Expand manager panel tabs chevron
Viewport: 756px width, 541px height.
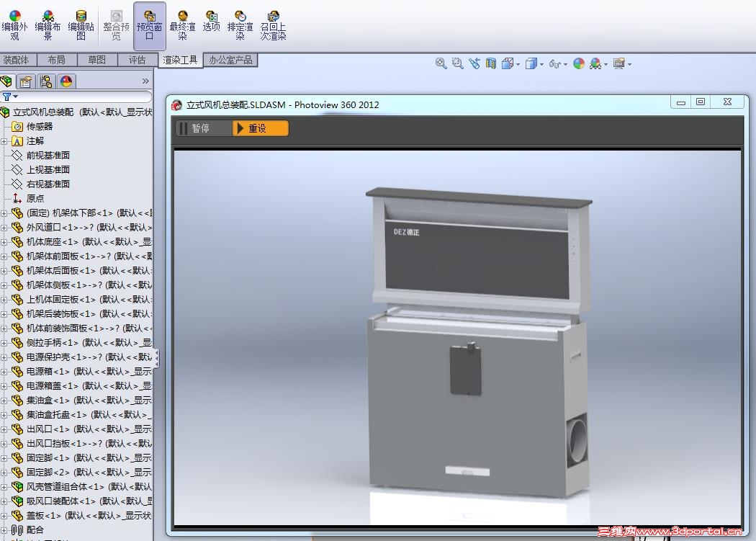coord(145,81)
